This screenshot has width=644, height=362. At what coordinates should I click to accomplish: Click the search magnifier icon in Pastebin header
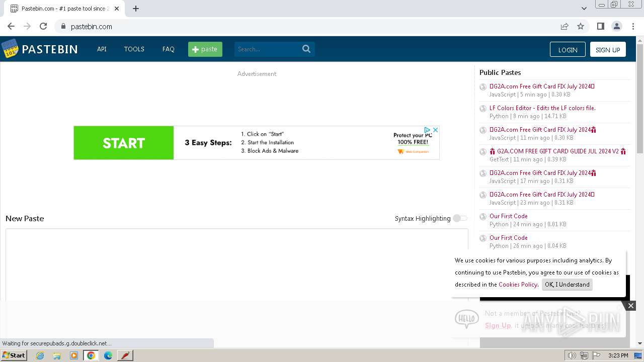tap(306, 49)
